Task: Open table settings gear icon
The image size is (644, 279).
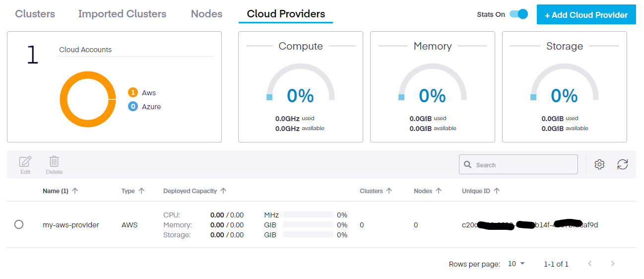Action: 599,164
